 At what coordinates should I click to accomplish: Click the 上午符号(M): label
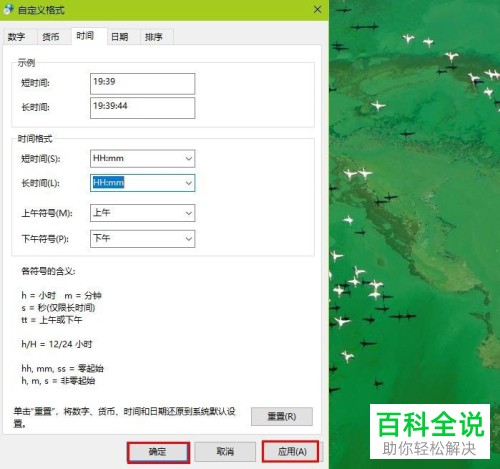click(47, 213)
